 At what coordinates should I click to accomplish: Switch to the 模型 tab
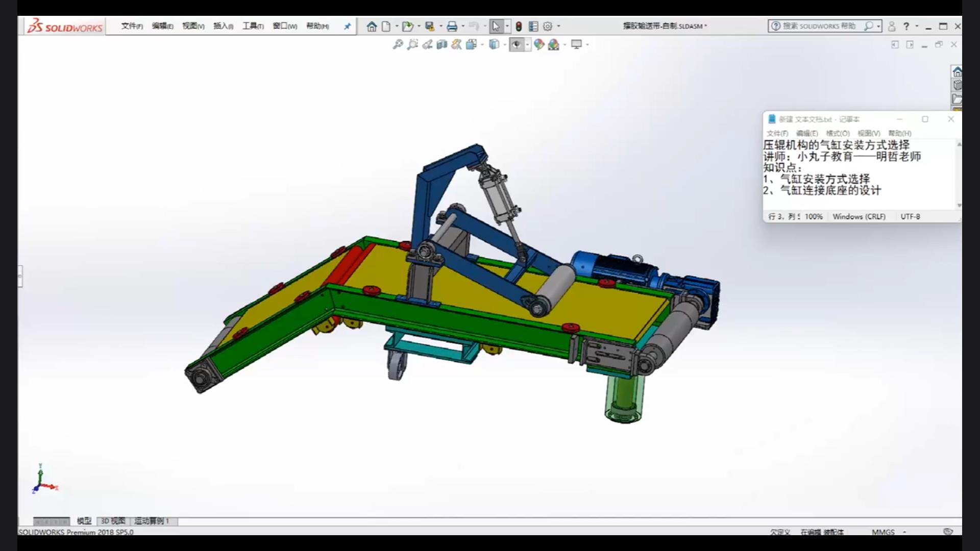coord(84,521)
